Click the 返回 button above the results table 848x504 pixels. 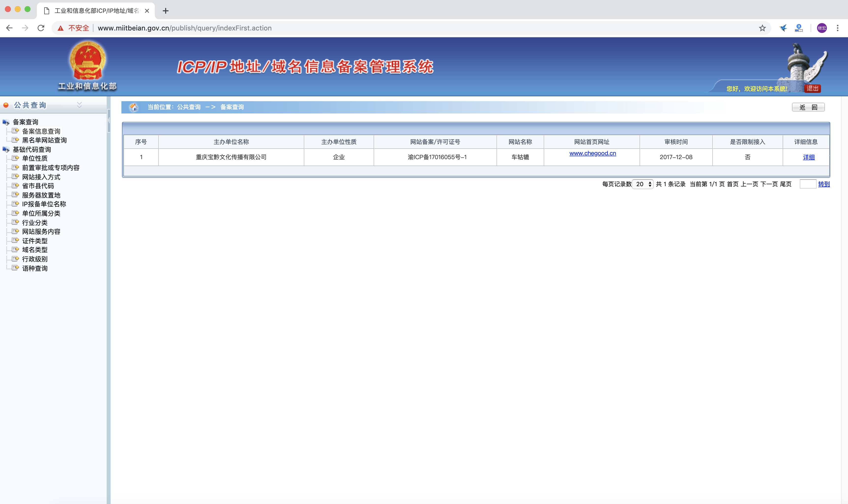809,107
